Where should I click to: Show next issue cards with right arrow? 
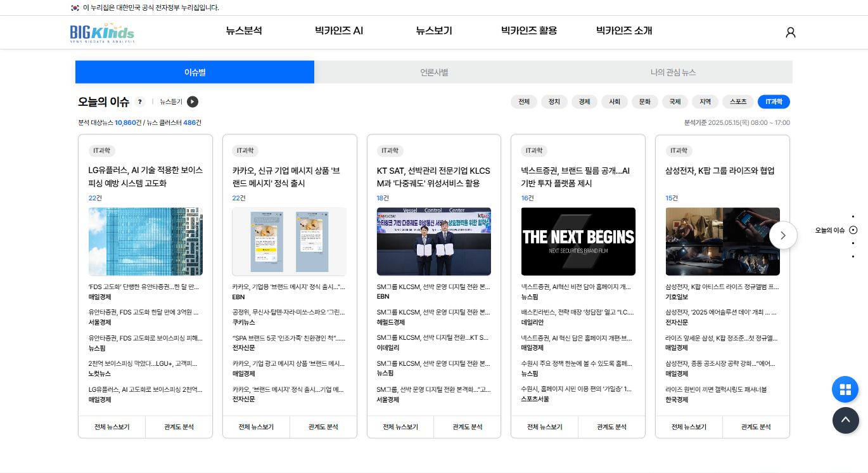coord(783,235)
